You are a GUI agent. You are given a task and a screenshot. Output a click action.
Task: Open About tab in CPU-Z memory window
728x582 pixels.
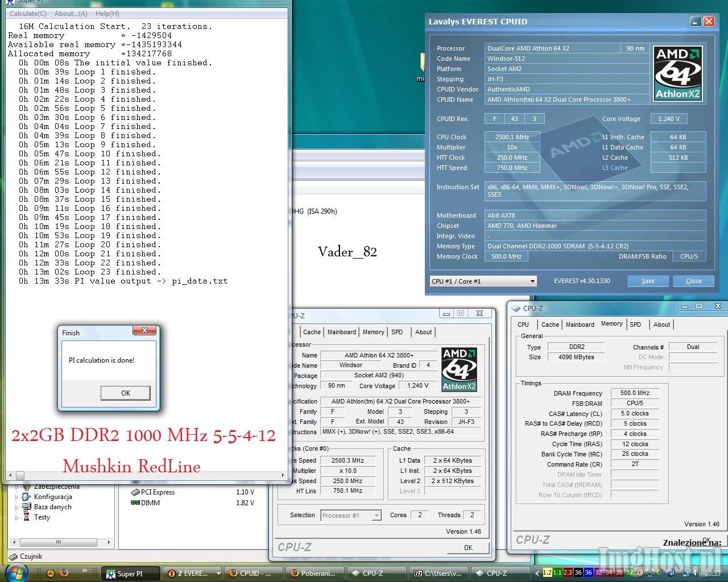(x=661, y=325)
